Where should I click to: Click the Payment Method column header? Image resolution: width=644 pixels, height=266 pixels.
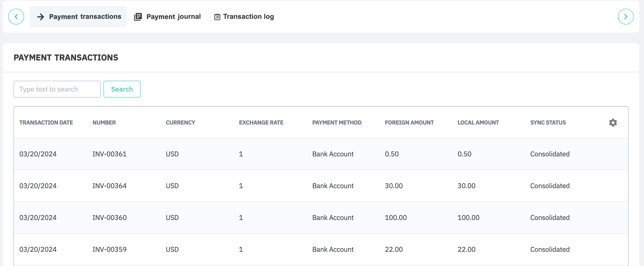(336, 123)
